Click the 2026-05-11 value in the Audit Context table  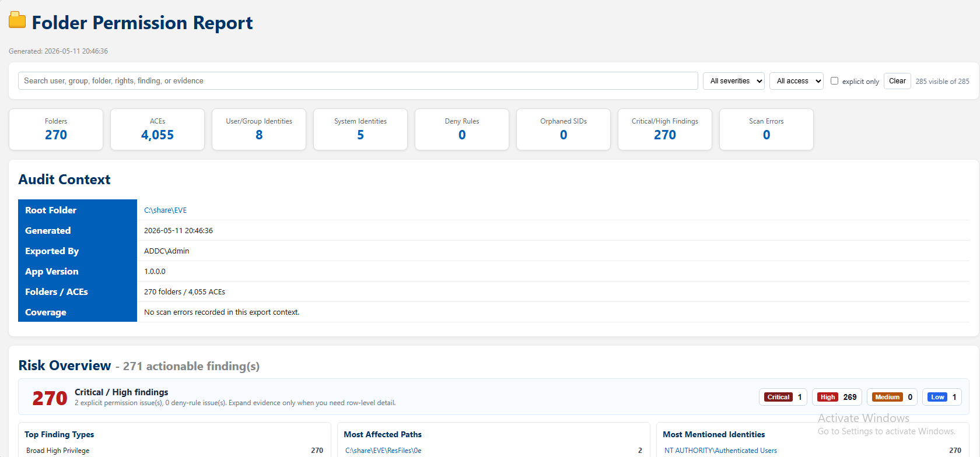[x=178, y=231]
